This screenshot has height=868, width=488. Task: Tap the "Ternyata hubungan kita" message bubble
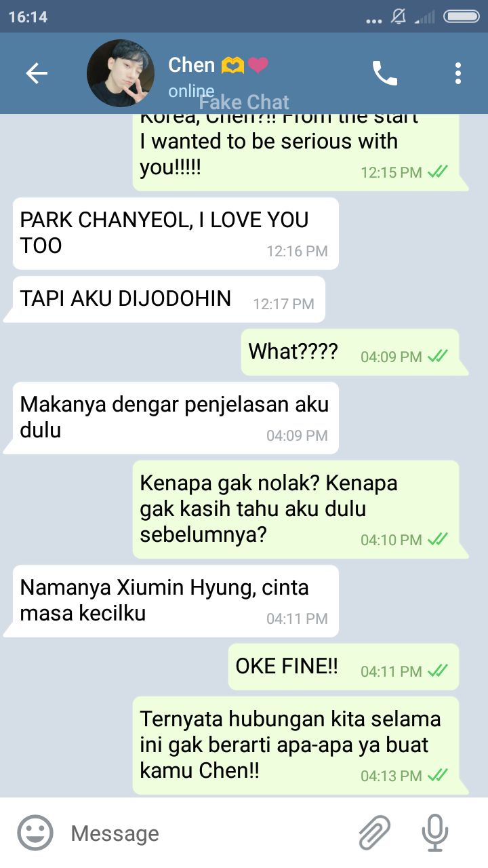coord(296,745)
